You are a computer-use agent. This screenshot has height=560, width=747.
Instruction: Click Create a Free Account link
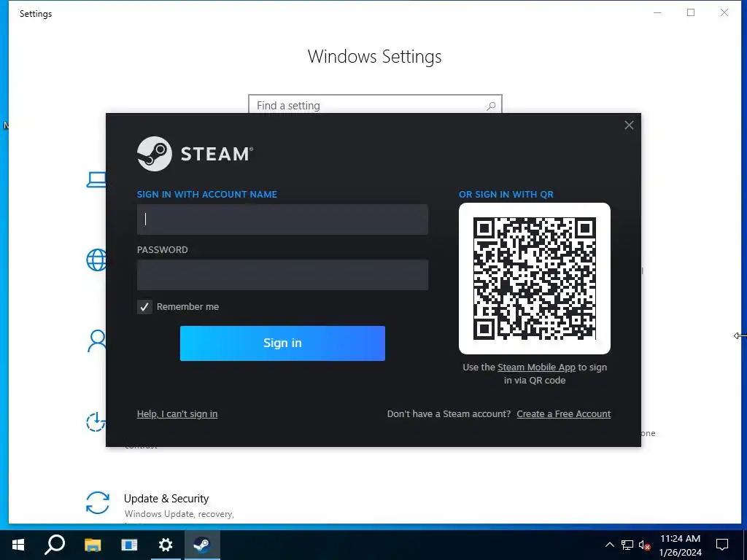(x=564, y=414)
